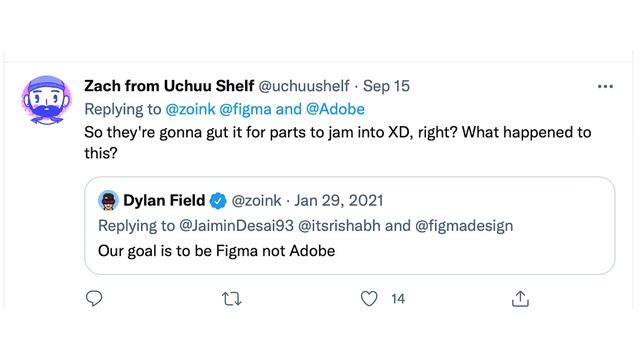Follow the @Adobe mention link
This screenshot has height=360, width=640.
pos(335,109)
